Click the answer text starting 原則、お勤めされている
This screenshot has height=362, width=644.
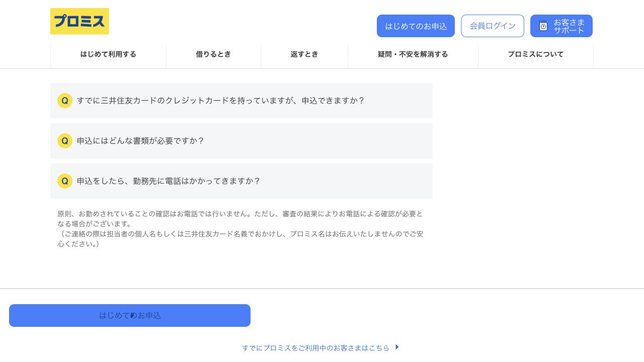pos(240,229)
